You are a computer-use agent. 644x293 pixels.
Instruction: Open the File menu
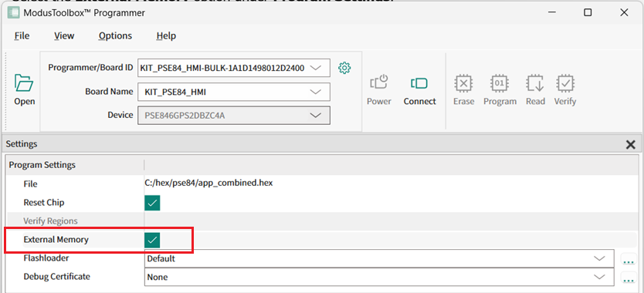tap(22, 35)
